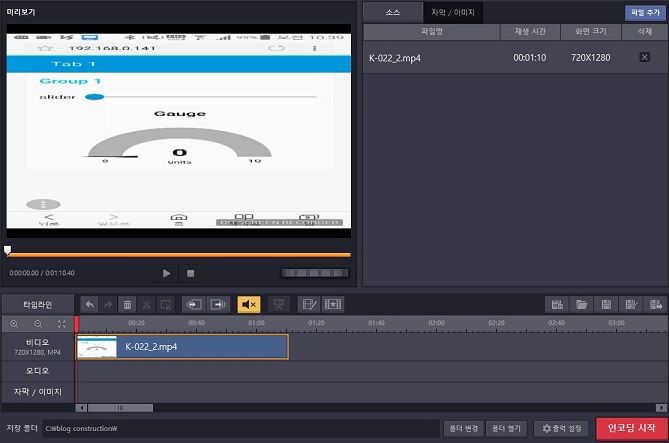The height and width of the screenshot is (443, 669).
Task: Play the preview video
Action: click(x=166, y=273)
